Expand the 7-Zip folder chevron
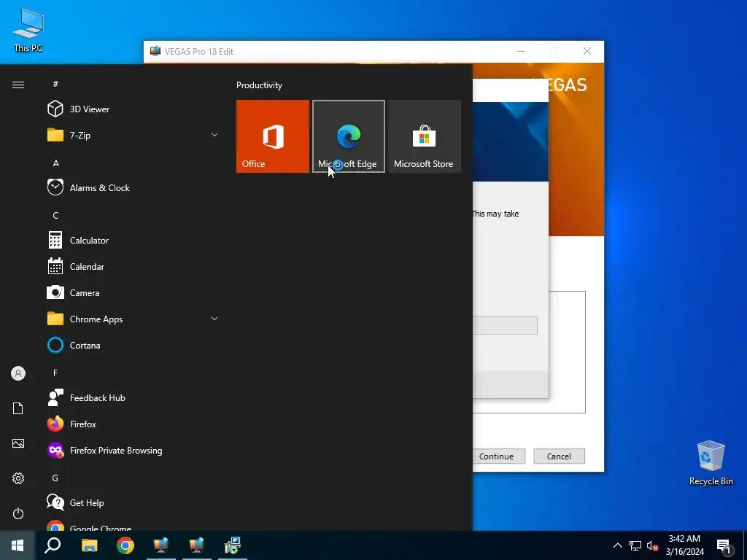This screenshot has width=747, height=560. 214,135
